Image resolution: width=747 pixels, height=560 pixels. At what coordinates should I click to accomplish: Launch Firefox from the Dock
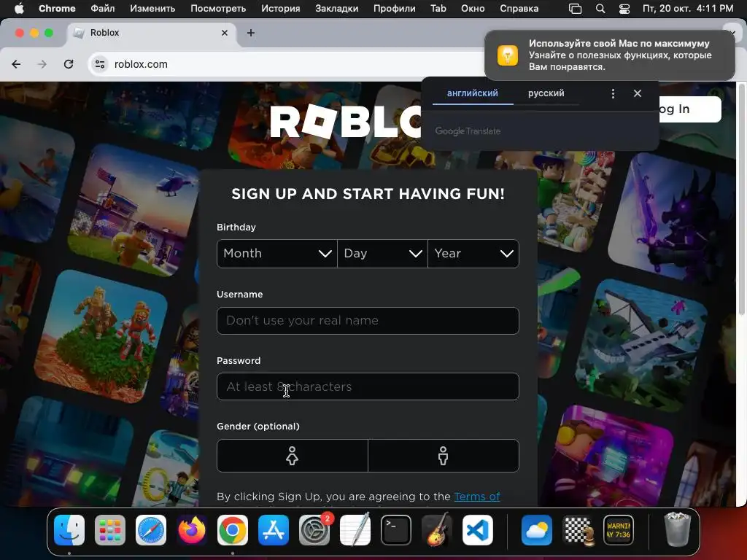192,530
